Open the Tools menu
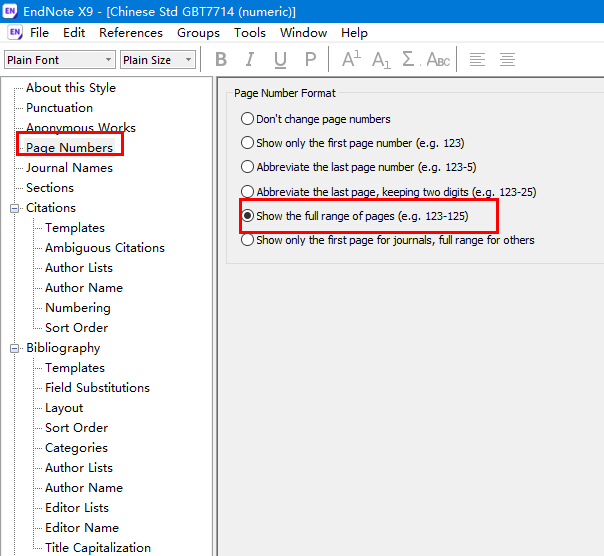This screenshot has height=556, width=604. click(x=250, y=33)
